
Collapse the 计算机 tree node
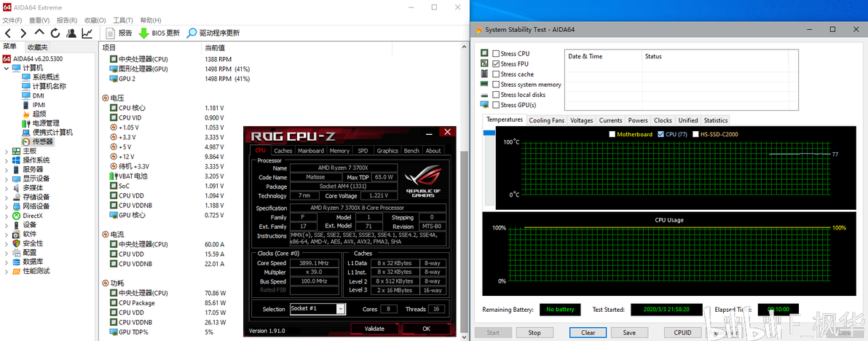pyautogui.click(x=6, y=68)
